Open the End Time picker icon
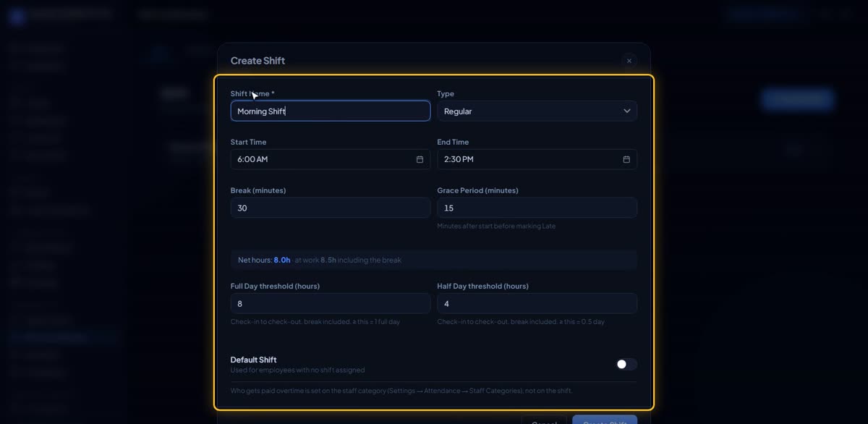868x424 pixels. click(x=626, y=159)
